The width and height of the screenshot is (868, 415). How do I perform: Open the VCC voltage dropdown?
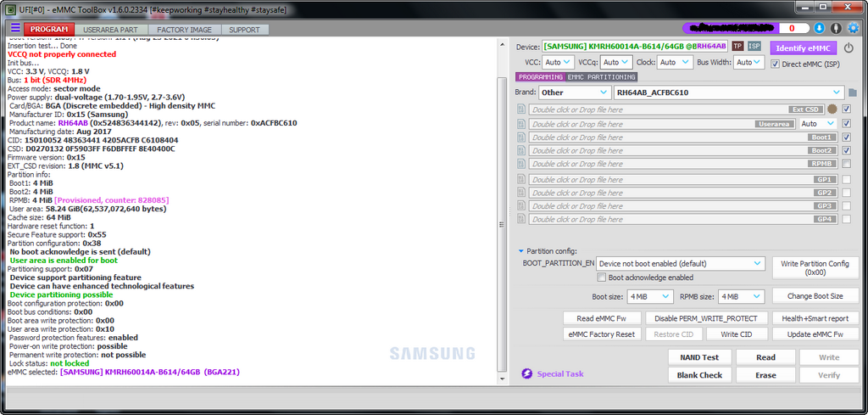558,63
